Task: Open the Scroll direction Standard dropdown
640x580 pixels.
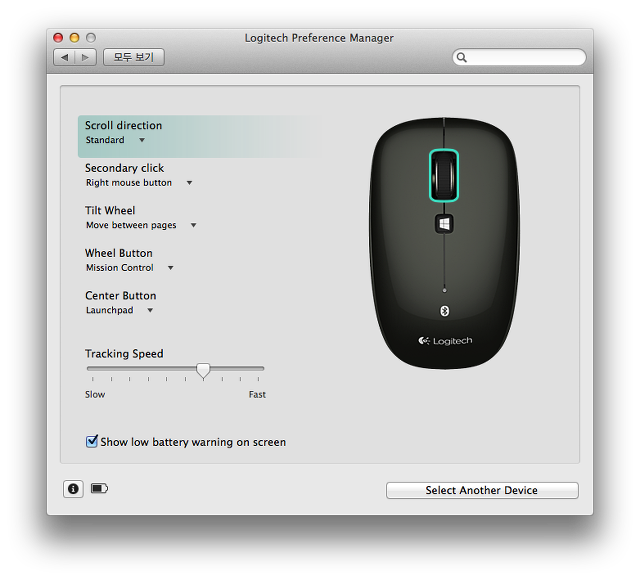Action: 115,140
